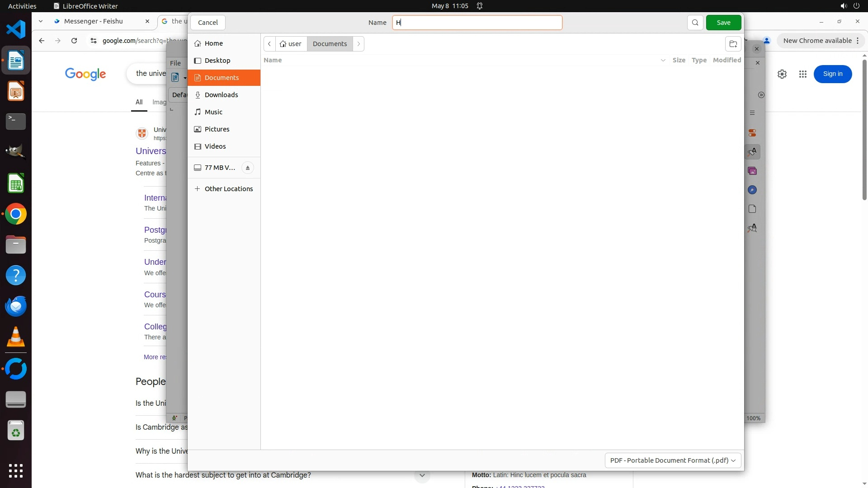Open the sidebar Properties icon

tap(752, 133)
